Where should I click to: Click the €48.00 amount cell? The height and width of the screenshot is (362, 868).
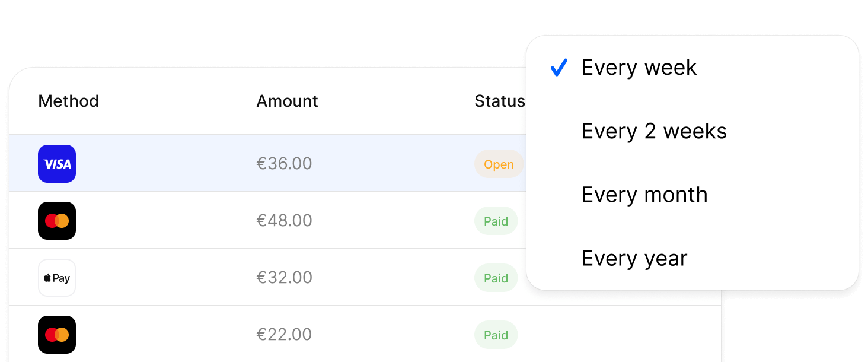point(284,221)
